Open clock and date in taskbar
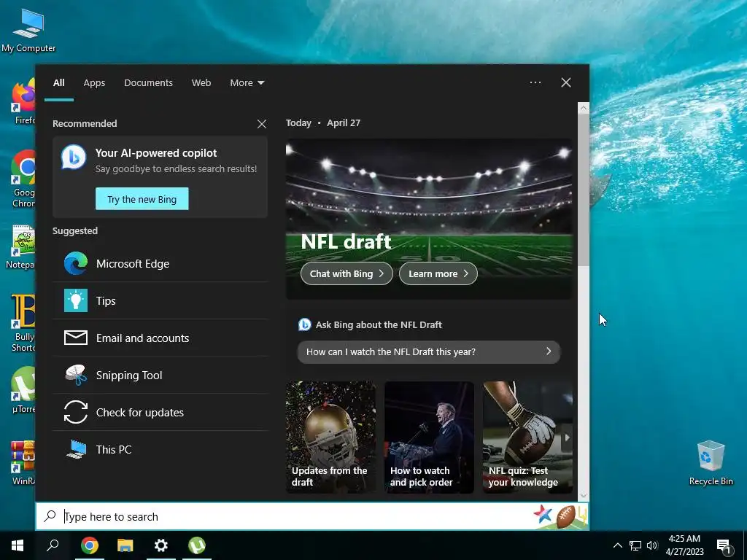This screenshot has width=747, height=560. point(684,545)
